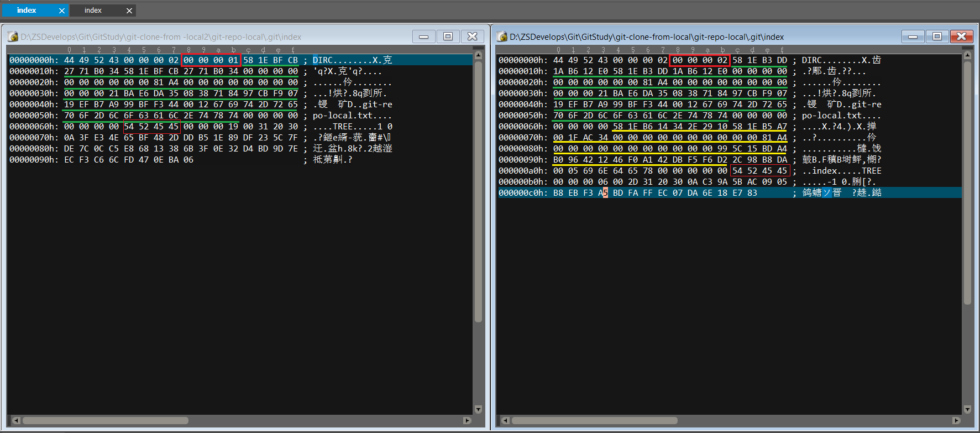Click left arrow of left window horizontal scrollbar
This screenshot has width=980, height=433.
tap(15, 420)
